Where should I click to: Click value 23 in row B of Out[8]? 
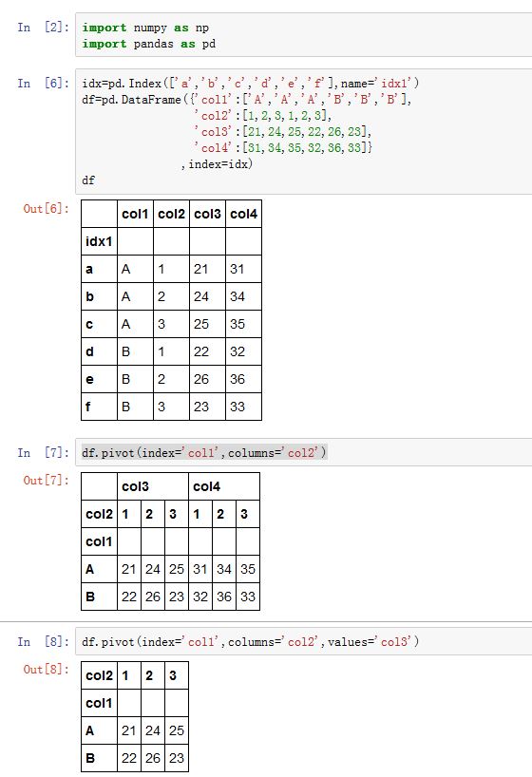click(177, 758)
